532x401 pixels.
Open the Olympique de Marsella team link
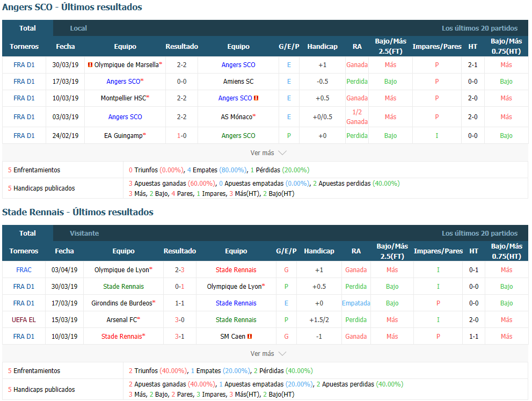[126, 64]
